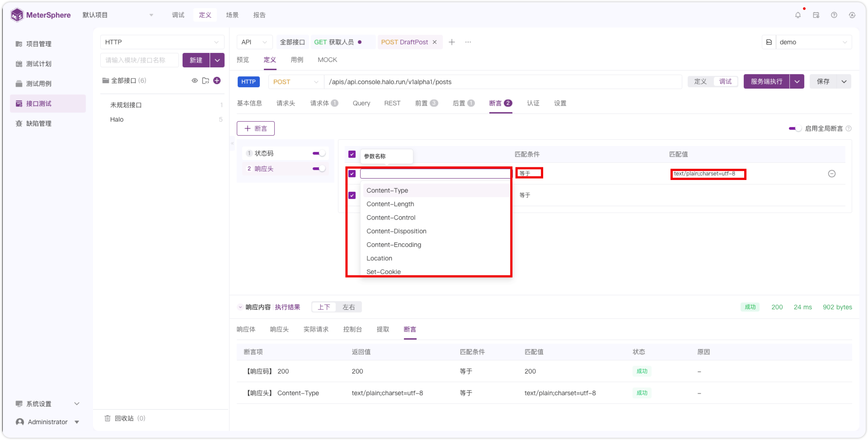Viewport: 868px width, 440px height.
Task: Open the demo environment dropdown
Action: tap(814, 42)
